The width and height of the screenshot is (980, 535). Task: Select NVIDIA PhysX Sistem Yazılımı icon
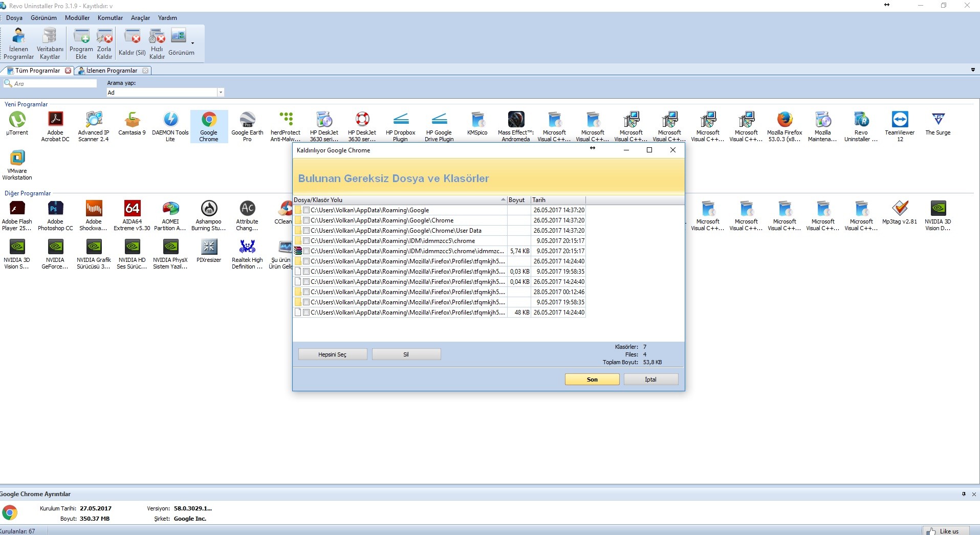click(170, 254)
